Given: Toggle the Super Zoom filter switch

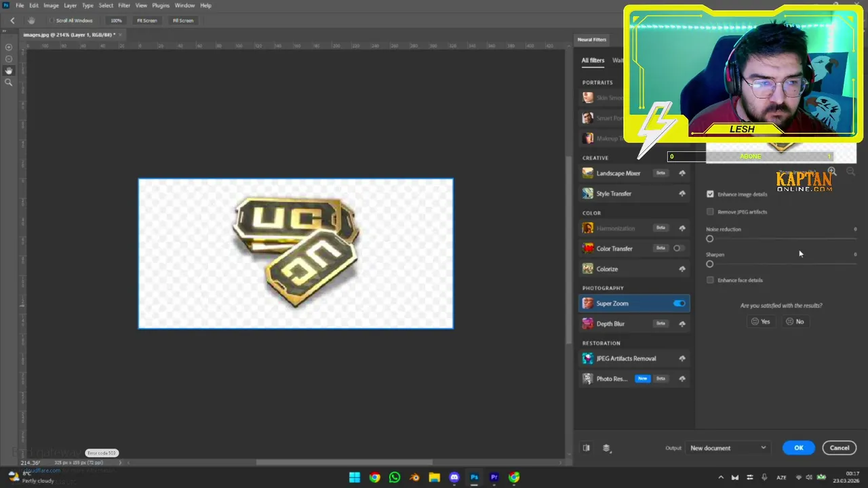Looking at the screenshot, I should tap(679, 304).
